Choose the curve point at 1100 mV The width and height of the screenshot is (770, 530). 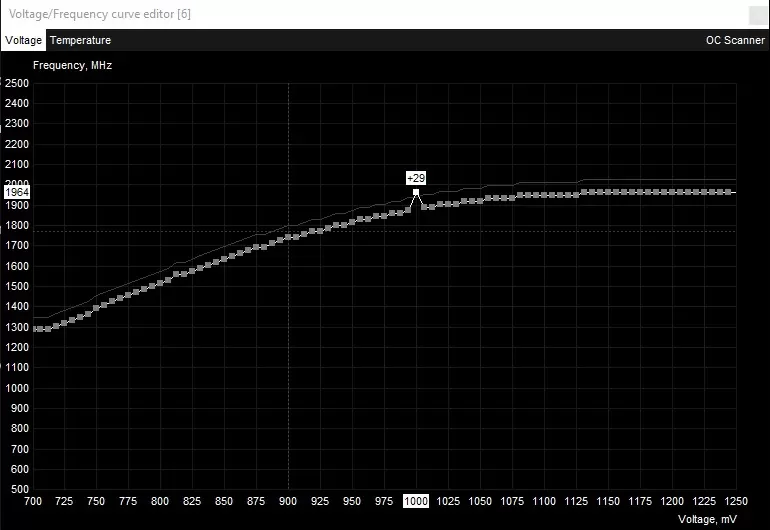(544, 195)
